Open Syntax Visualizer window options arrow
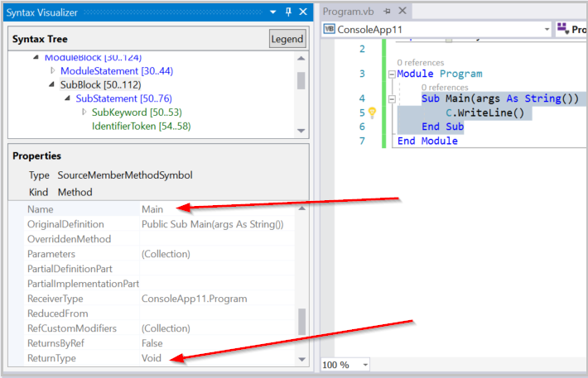588x378 pixels. tap(272, 12)
